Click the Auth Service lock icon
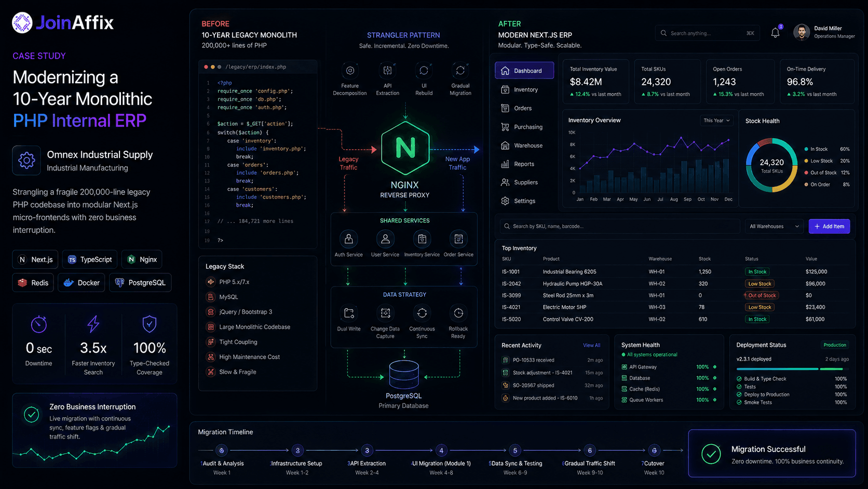This screenshot has width=868, height=489. click(348, 239)
